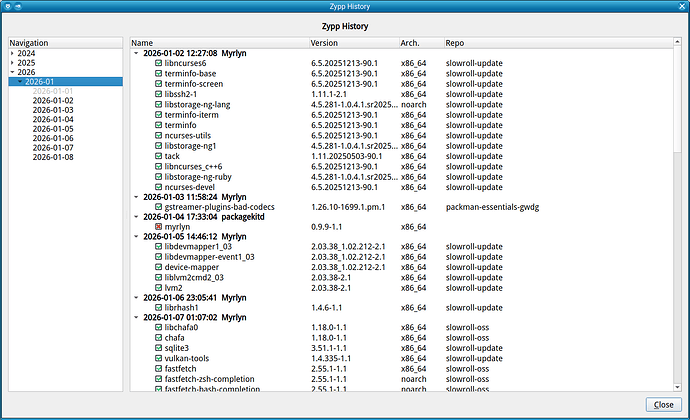Screen dimensions: 690x420
Task: Collapse the 2026-01-05 14:46:12 transaction group
Action: 137,238
